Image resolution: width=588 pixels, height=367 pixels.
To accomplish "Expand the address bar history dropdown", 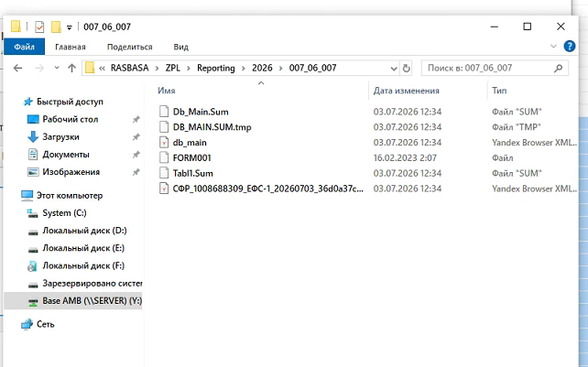I will (394, 69).
